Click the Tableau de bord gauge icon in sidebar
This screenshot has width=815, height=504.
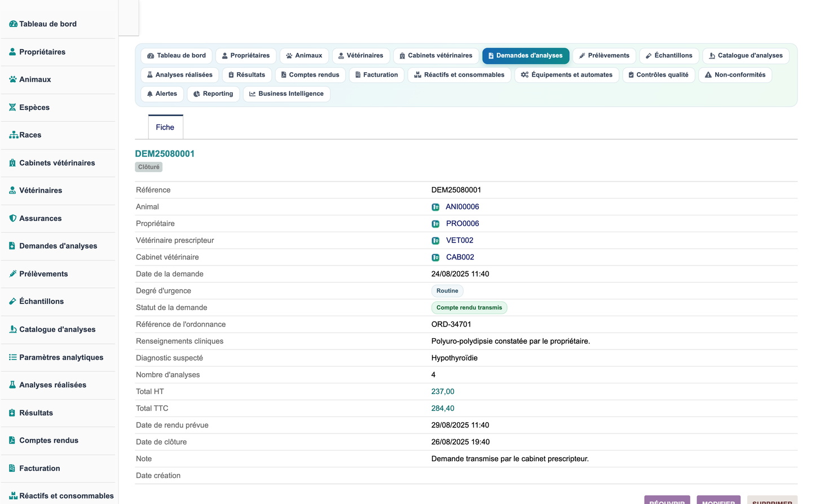click(x=13, y=24)
